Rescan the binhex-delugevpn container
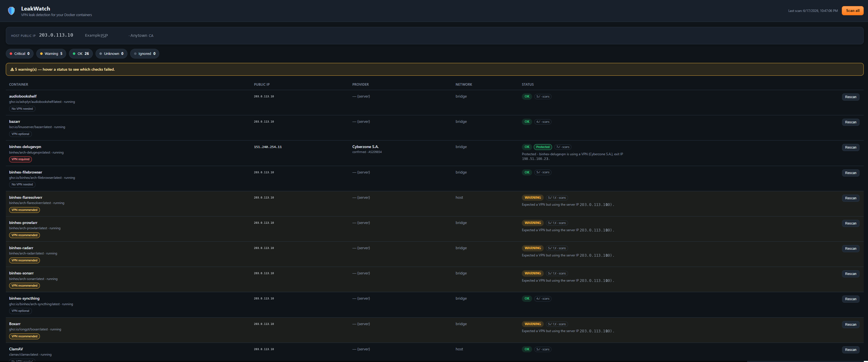 [x=851, y=147]
